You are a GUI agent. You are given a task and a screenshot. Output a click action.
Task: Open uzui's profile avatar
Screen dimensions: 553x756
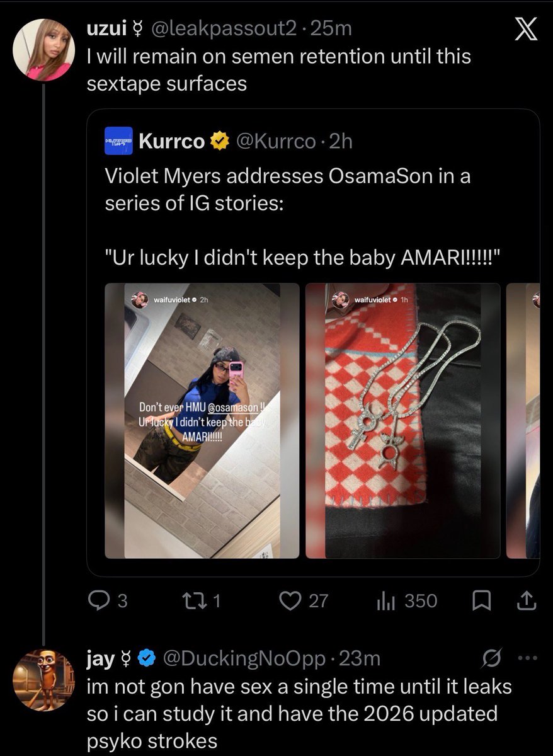43,49
